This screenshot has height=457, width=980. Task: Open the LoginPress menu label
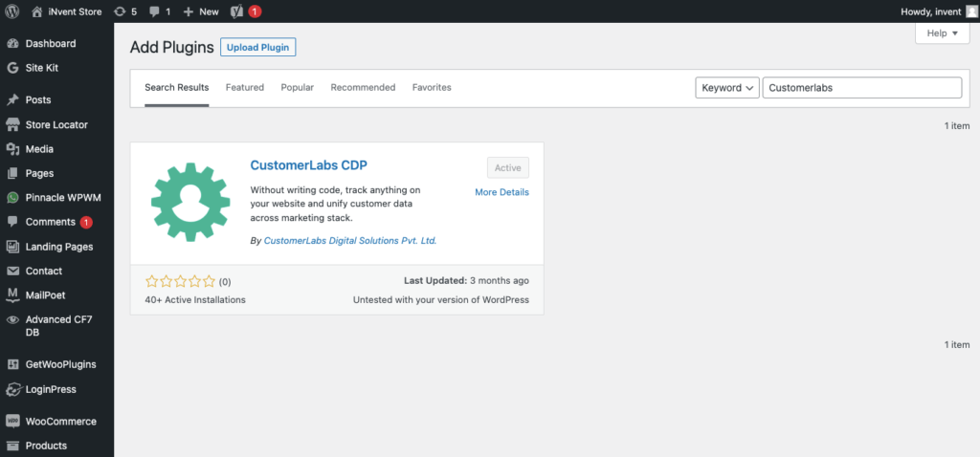pos(51,389)
